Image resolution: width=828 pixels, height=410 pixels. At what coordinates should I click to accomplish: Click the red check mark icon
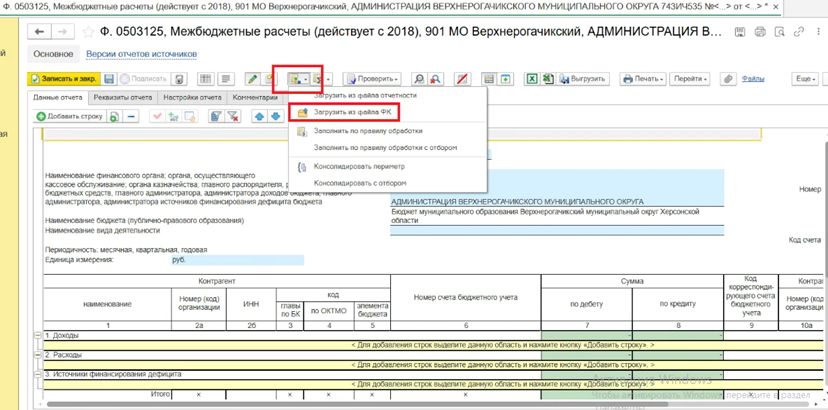(x=157, y=116)
